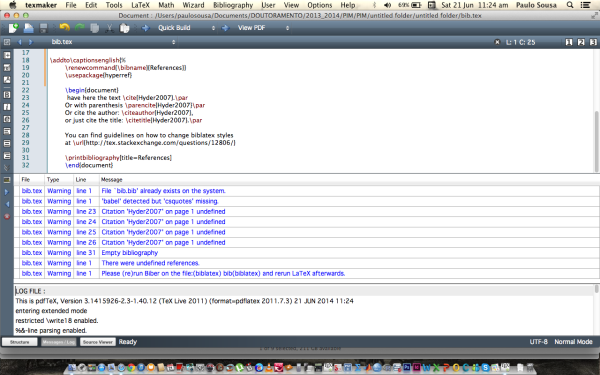600x375 pixels.
Task: Open the bib.tex document selector dropdown
Action: (113, 42)
